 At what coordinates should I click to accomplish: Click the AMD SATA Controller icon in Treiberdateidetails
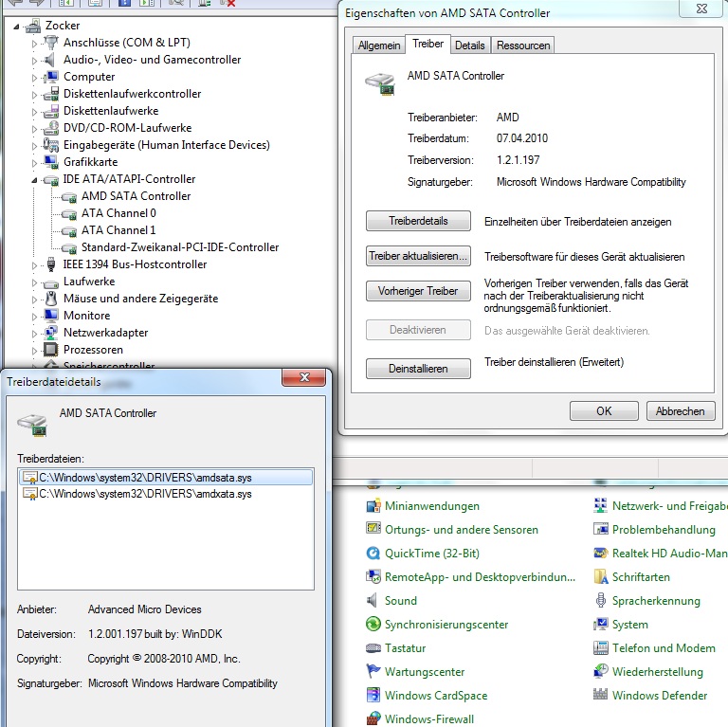pos(32,425)
